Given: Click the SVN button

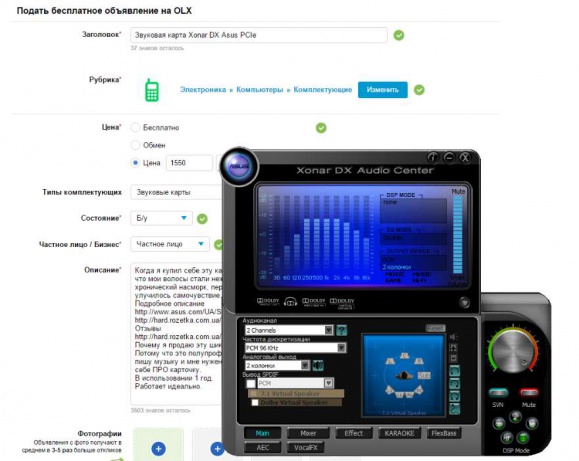Looking at the screenshot, I should click(498, 393).
